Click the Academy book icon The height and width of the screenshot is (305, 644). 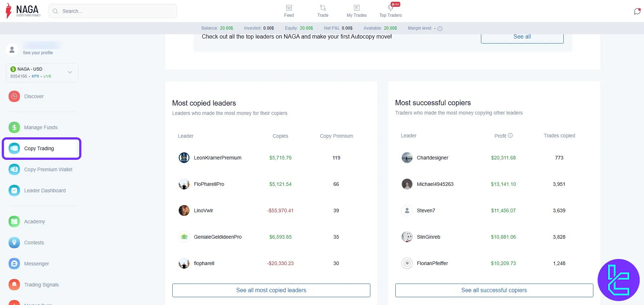pyautogui.click(x=14, y=222)
